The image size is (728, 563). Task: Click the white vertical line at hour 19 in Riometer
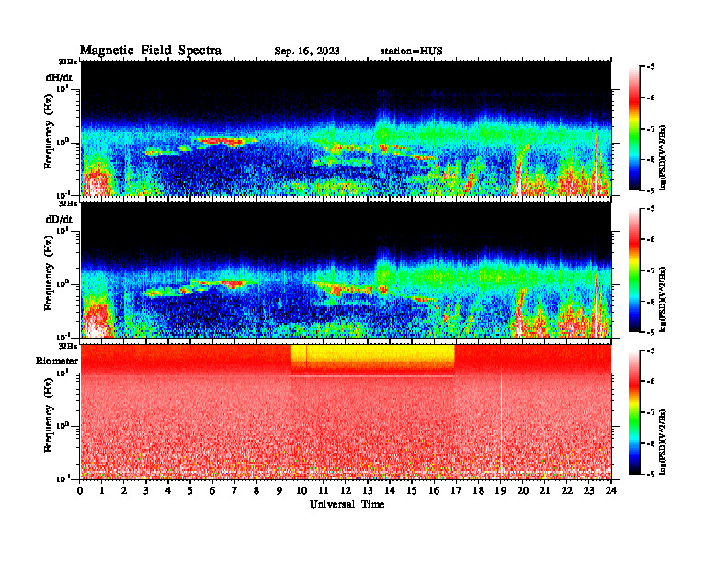(501, 420)
